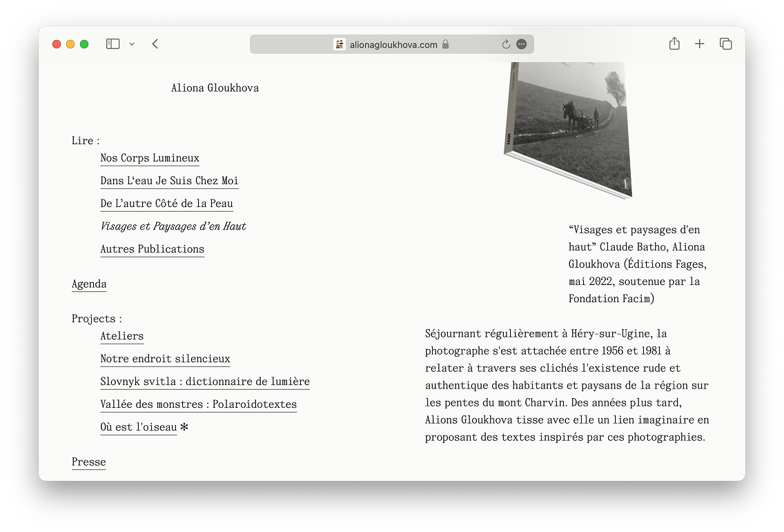Open Dans L'eau Je Suis Chez Moi
This screenshot has width=784, height=532.
(x=169, y=181)
